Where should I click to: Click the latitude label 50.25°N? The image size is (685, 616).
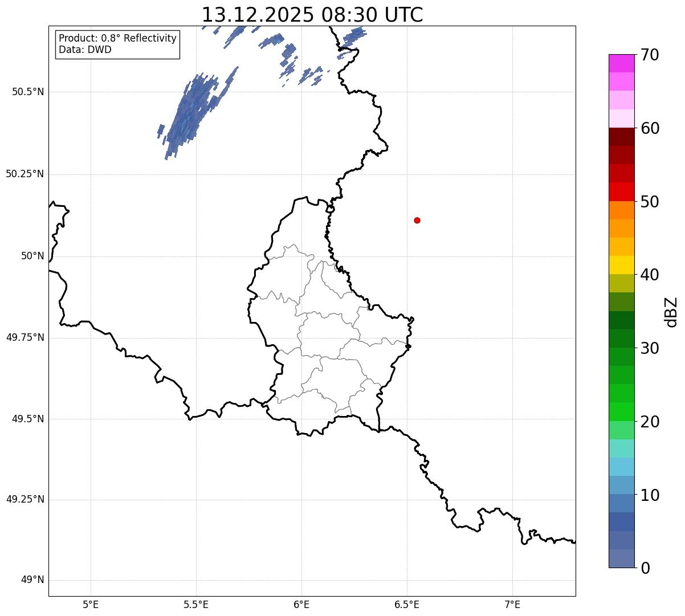[x=25, y=174]
